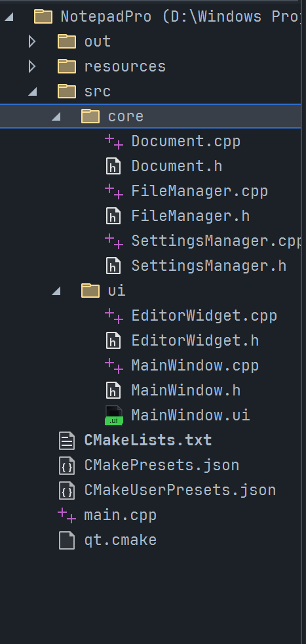Click the C++ icon beside Document.cpp

[x=114, y=141]
